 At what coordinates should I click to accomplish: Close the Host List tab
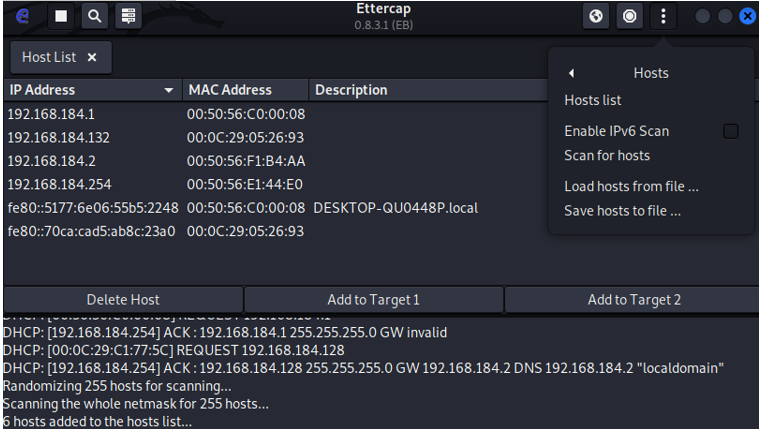(x=92, y=58)
